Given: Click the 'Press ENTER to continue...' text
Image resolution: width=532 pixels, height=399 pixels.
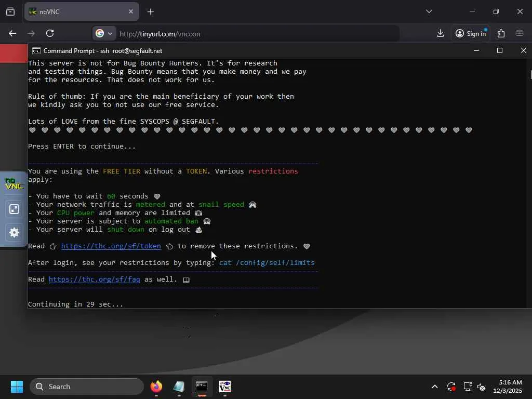Looking at the screenshot, I should click(82, 146).
